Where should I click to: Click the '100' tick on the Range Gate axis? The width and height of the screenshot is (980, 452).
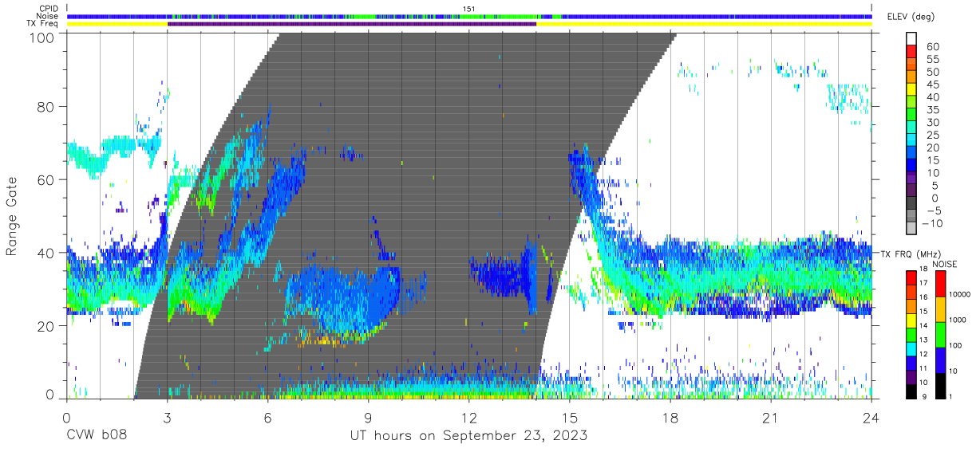43,37
